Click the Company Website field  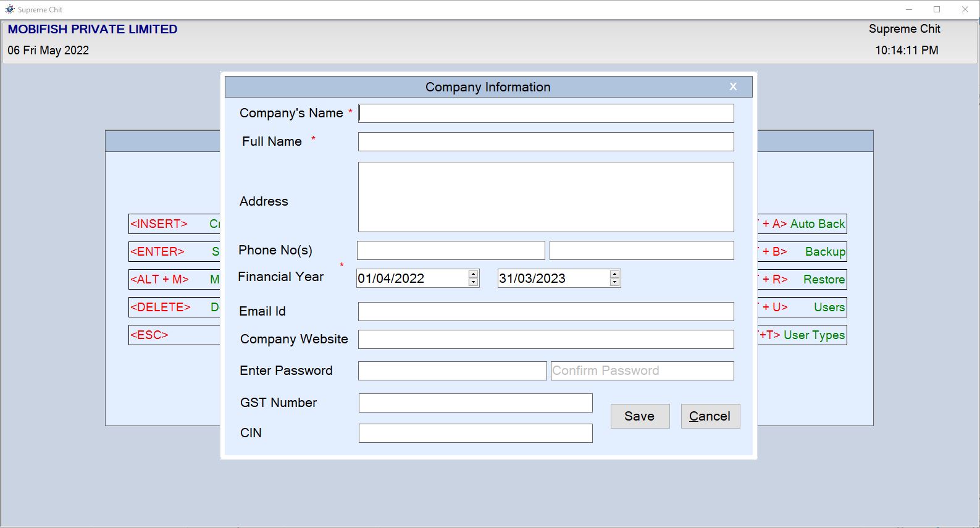point(545,339)
